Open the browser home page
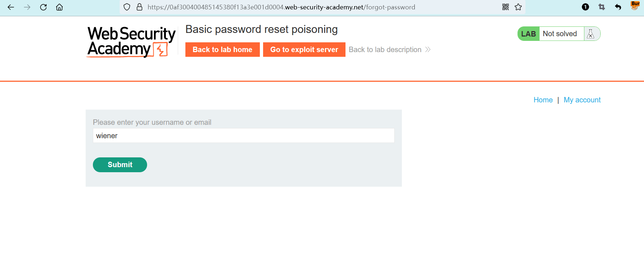Image resolution: width=644 pixels, height=267 pixels. click(x=59, y=7)
